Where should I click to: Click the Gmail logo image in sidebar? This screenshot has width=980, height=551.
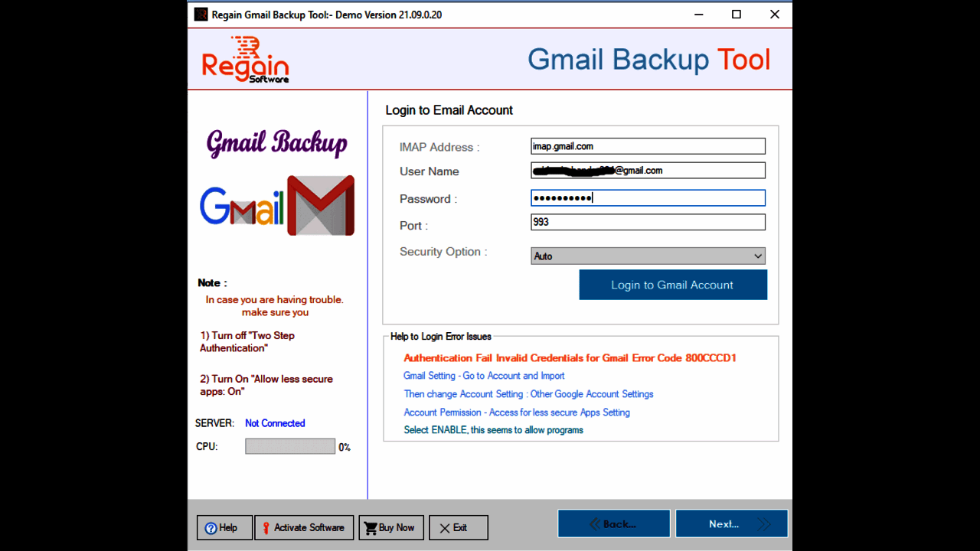pos(277,205)
